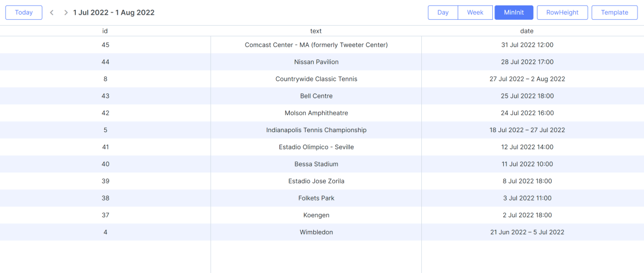Click the date column header
The height and width of the screenshot is (273, 644).
click(527, 31)
